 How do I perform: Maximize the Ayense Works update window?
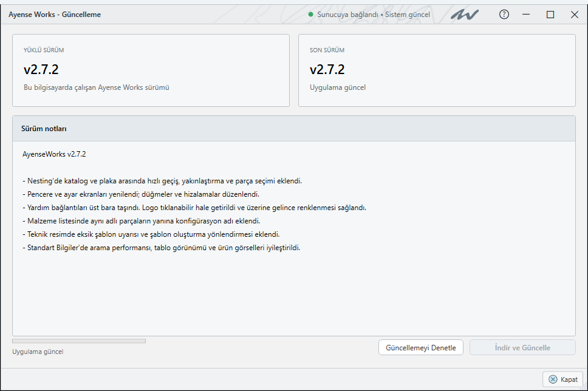(550, 15)
